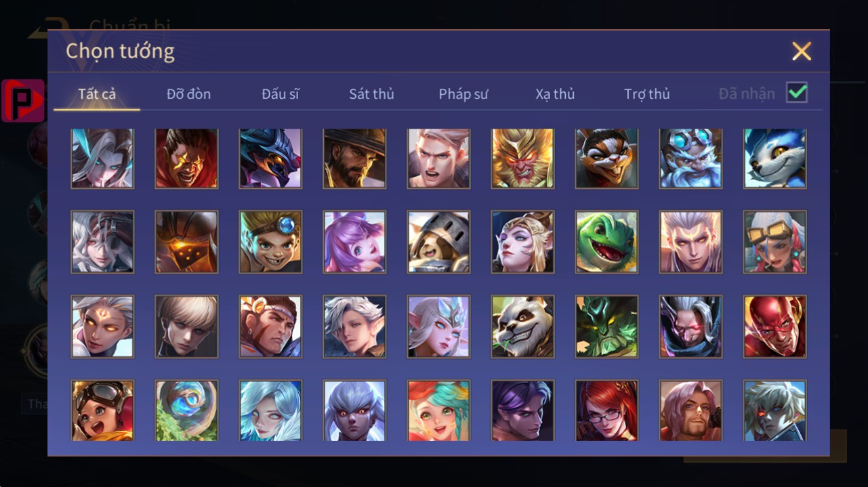
Task: Show the Xạ thủ hero category
Action: pyautogui.click(x=555, y=94)
